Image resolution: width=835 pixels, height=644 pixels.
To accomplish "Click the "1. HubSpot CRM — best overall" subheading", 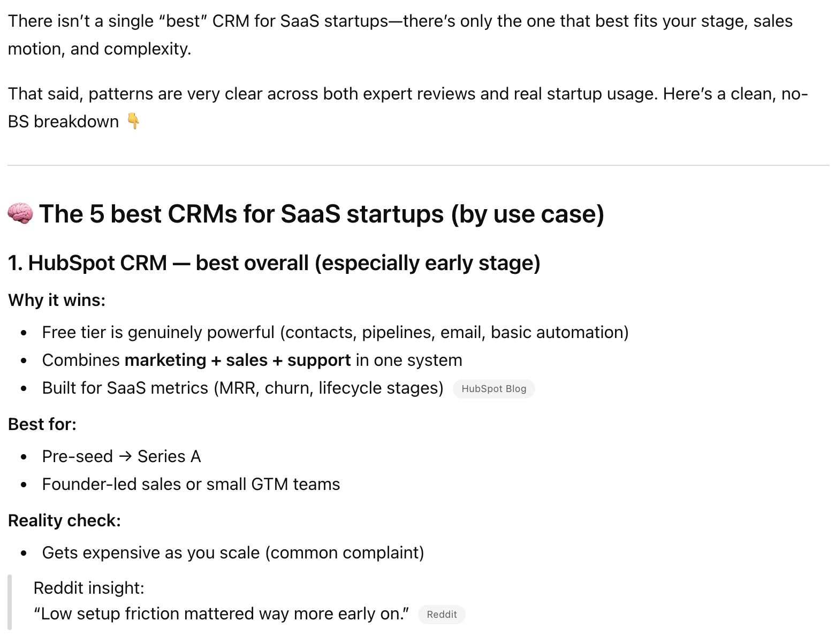I will click(x=274, y=263).
